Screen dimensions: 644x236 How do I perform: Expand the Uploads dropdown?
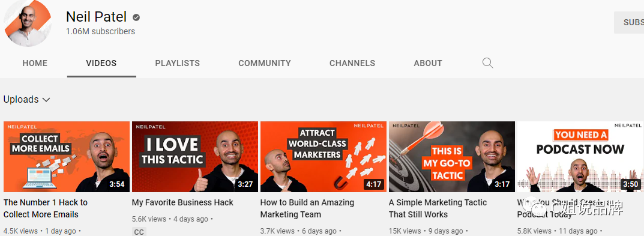coord(26,100)
